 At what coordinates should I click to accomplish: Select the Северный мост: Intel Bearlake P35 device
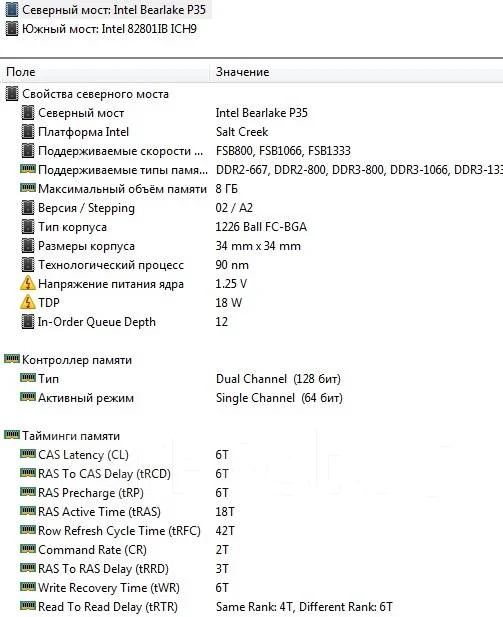click(107, 10)
